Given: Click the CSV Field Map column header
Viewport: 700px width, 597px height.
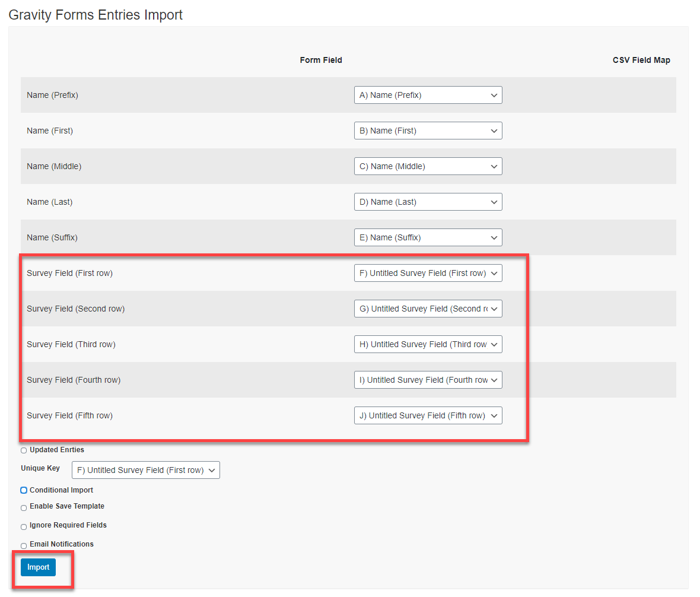Looking at the screenshot, I should pyautogui.click(x=641, y=60).
